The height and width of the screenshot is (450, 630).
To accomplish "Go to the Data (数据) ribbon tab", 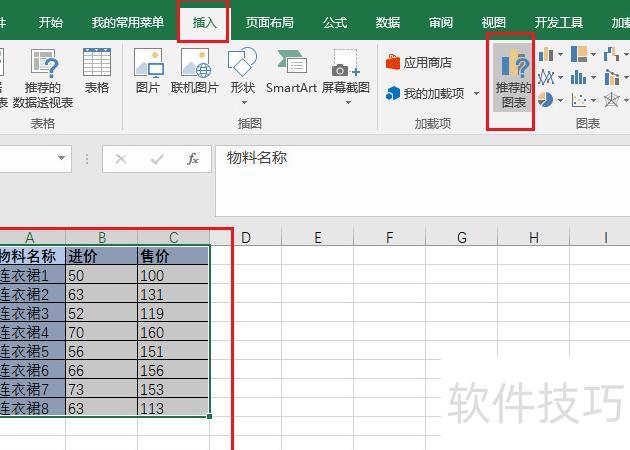I will pyautogui.click(x=388, y=22).
